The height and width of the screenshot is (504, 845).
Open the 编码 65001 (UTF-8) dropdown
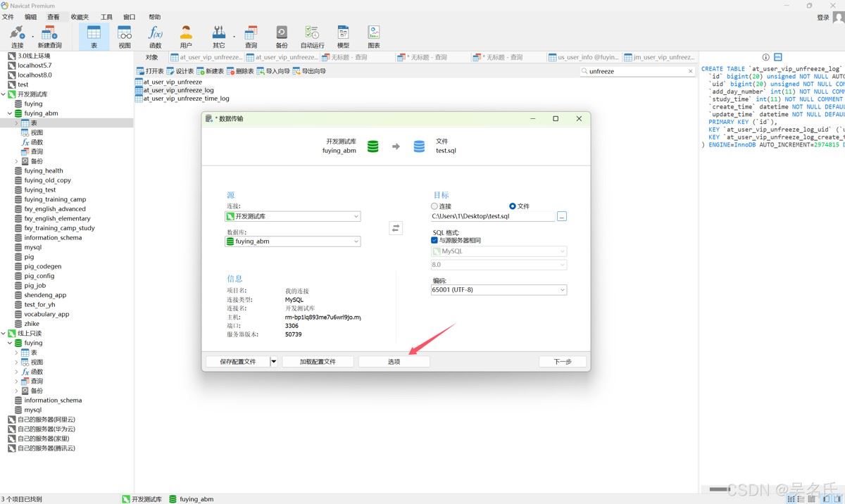point(499,290)
